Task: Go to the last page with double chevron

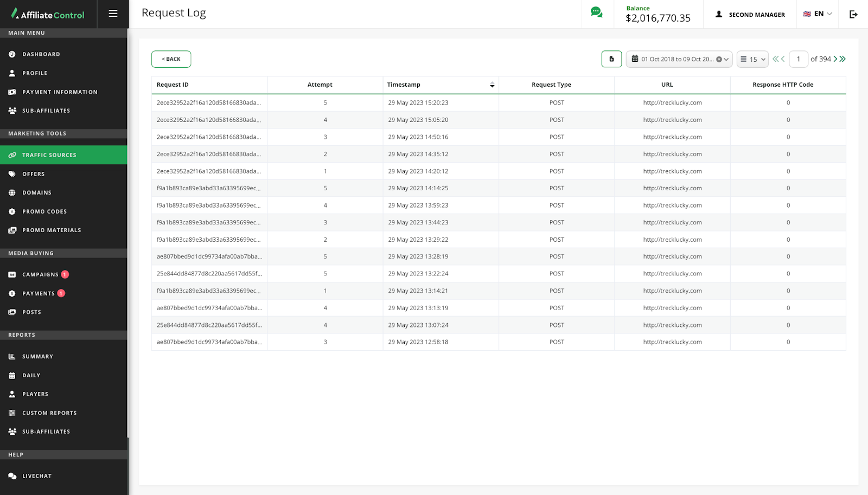Action: coord(843,59)
